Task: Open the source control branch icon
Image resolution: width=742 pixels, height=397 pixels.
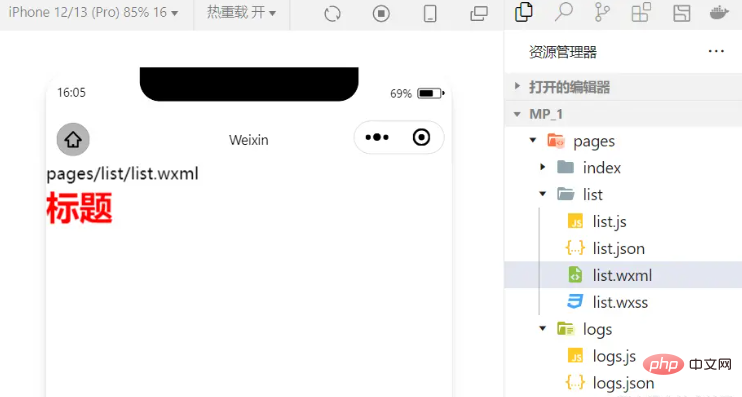Action: coord(602,13)
